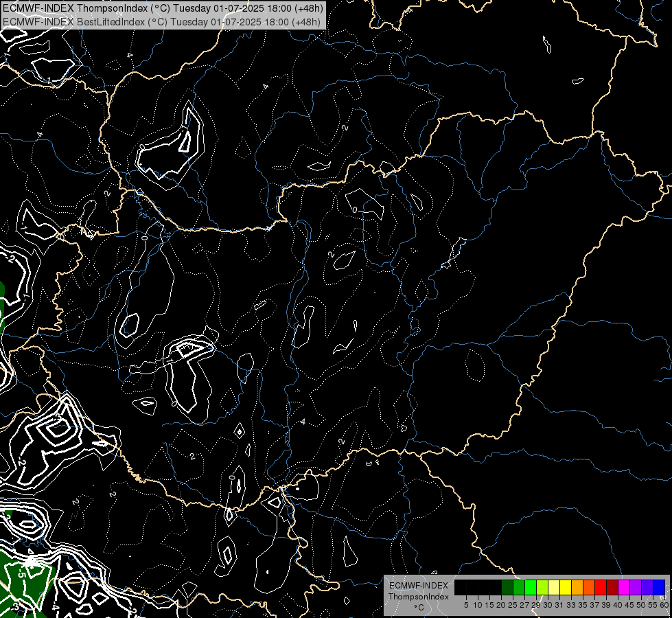The width and height of the screenshot is (672, 618).
Task: Click the °C unit in the legend
Action: click(x=419, y=607)
